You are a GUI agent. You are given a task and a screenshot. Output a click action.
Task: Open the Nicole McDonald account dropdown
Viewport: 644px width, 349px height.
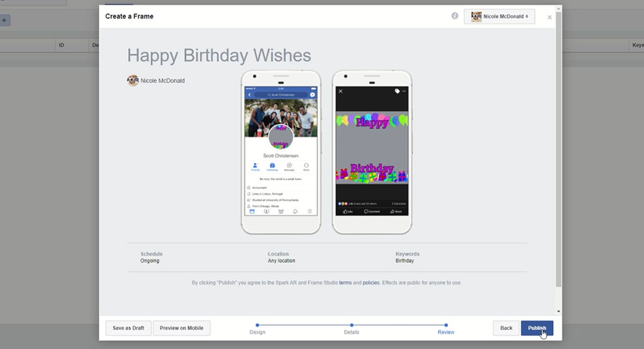tap(500, 17)
